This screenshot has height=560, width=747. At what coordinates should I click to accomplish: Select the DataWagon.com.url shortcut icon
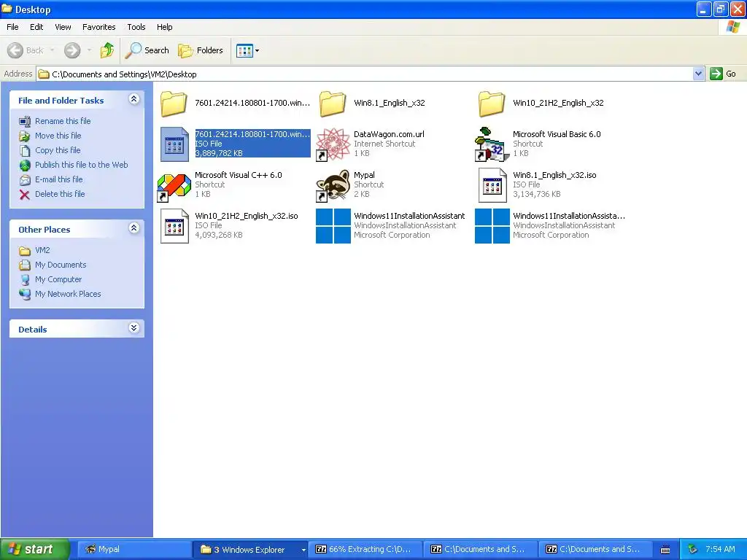[333, 144]
